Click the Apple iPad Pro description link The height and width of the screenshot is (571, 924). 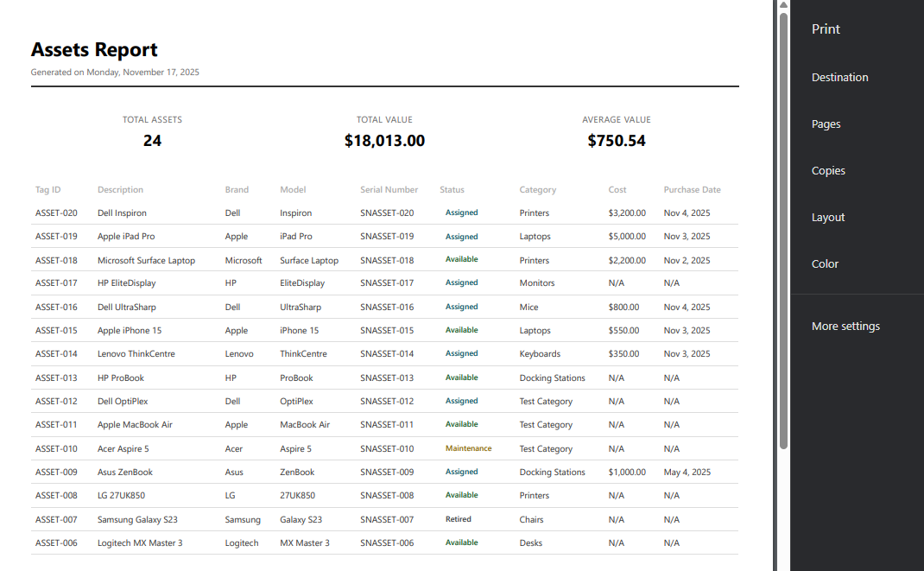tap(126, 236)
